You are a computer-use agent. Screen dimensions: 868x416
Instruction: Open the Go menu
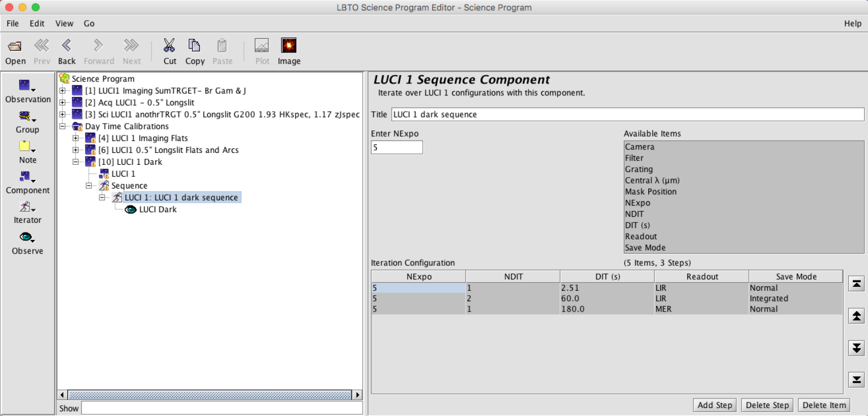coord(89,24)
